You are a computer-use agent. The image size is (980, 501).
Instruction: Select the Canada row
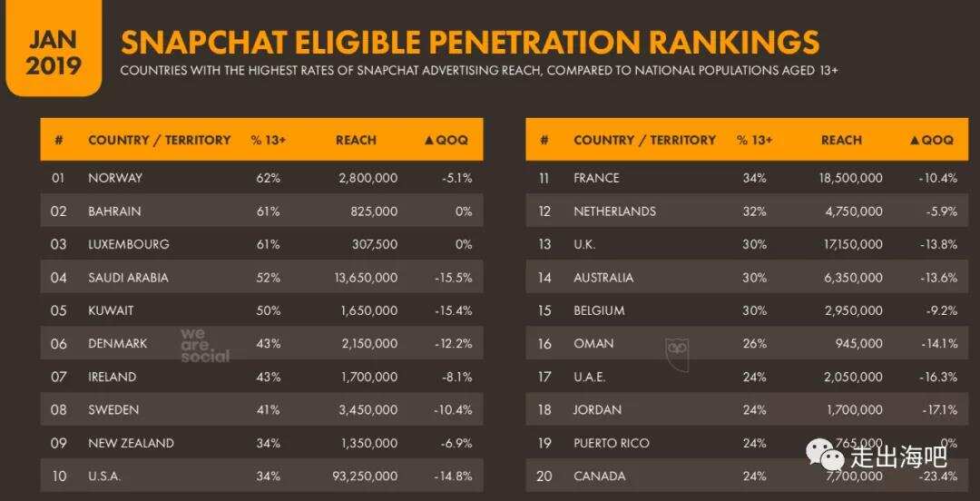[x=746, y=476]
